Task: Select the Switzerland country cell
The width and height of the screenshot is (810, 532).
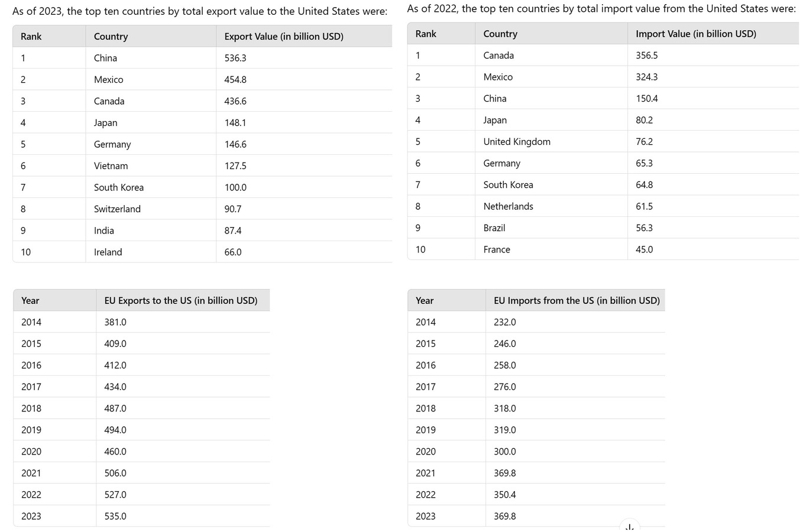Action: pos(117,209)
